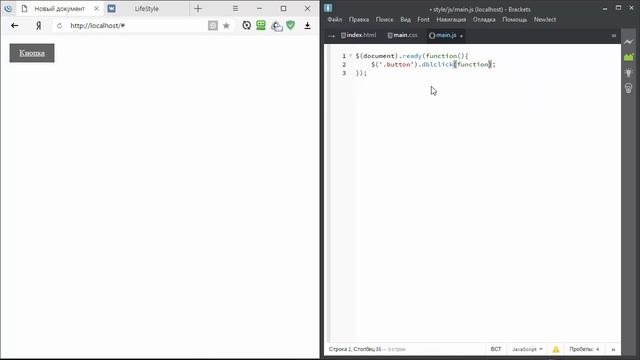Click line number 2 in the gutter
Image resolution: width=640 pixels, height=360 pixels.
(344, 64)
